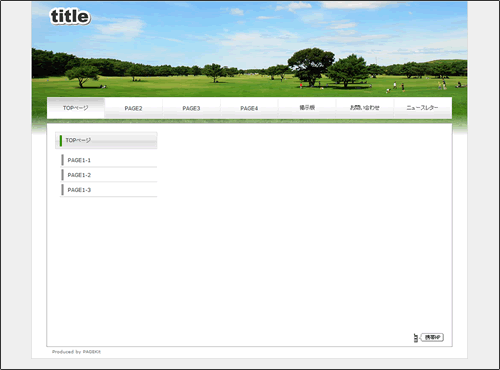Click the 携帯HP speech-bubble button
500x370 pixels.
tap(432, 338)
